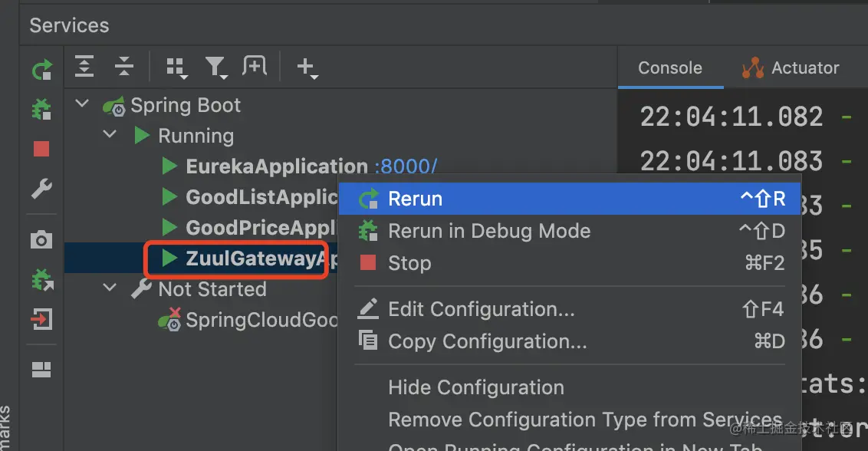Click the camera thread dump icon
The image size is (868, 451).
click(41, 240)
